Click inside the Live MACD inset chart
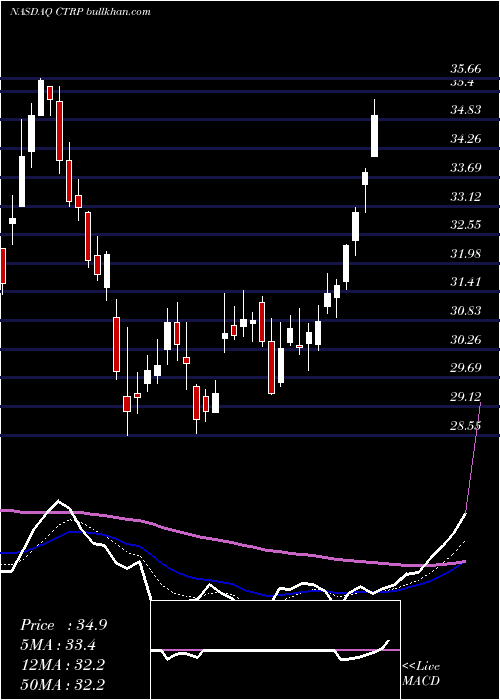Image resolution: width=500 pixels, height=700 pixels. pyautogui.click(x=275, y=650)
